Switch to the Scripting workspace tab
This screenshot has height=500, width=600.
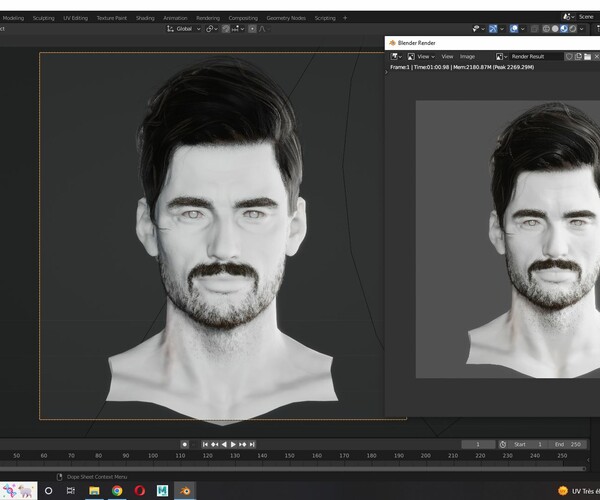click(325, 18)
